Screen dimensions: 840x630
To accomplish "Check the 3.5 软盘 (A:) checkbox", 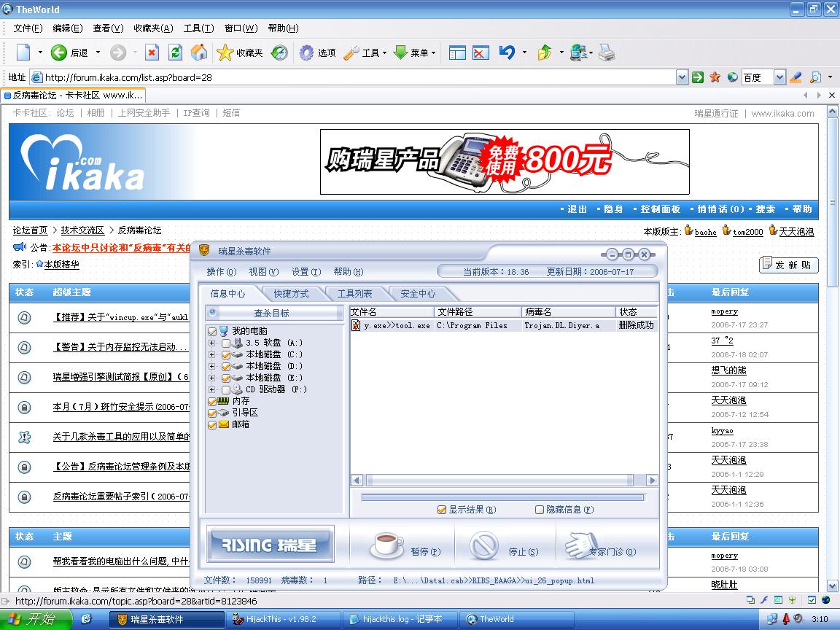I will point(225,343).
